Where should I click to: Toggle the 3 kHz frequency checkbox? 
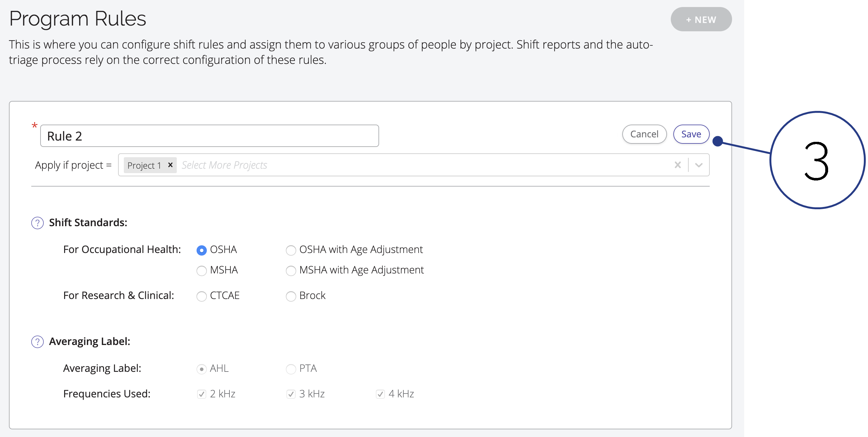click(291, 394)
